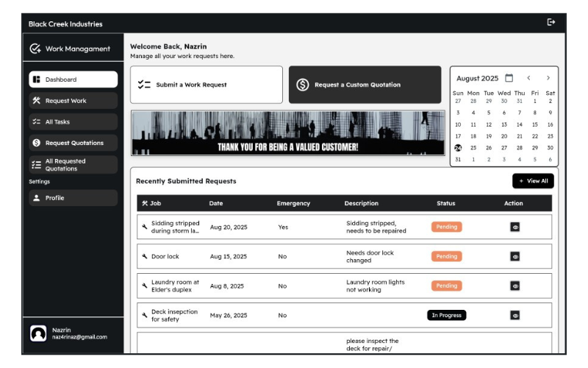Click 'Aug 20, 2025' date cell

229,227
